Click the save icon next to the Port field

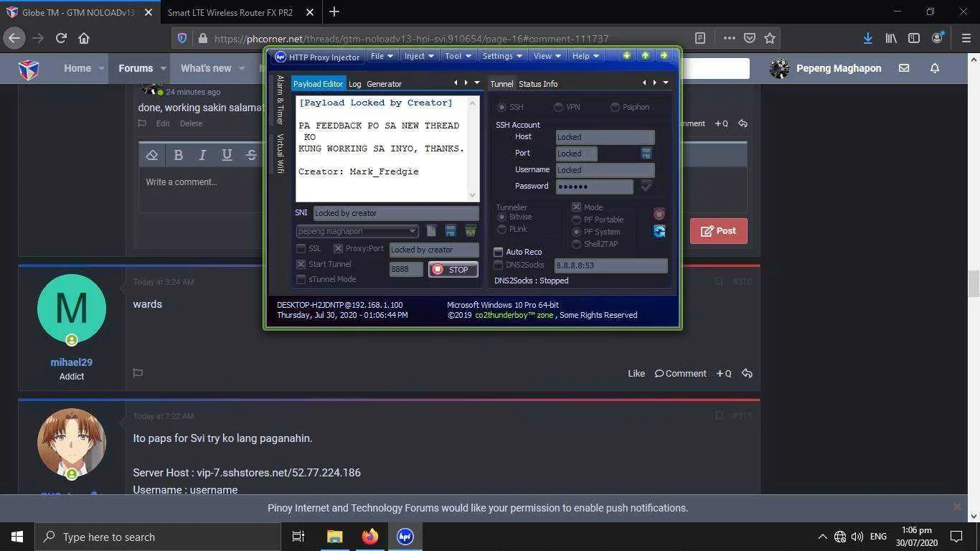coord(646,154)
